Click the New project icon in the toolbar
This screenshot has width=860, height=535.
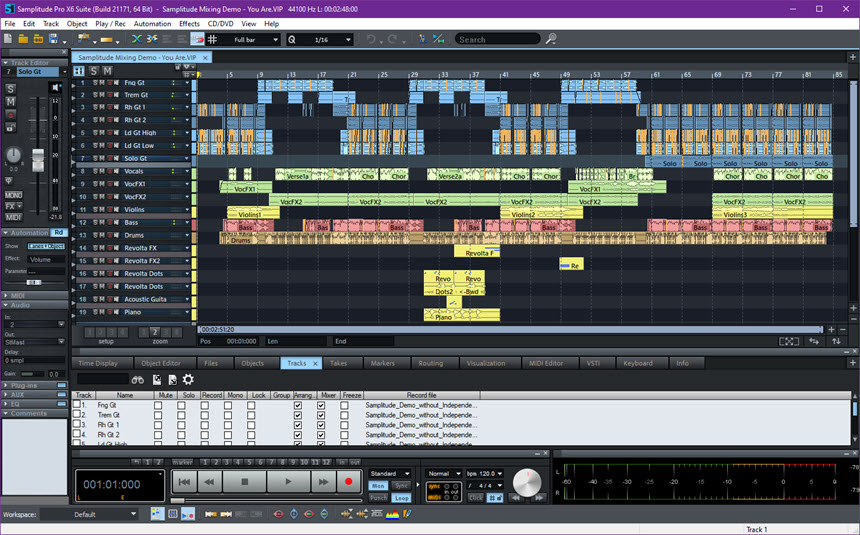click(8, 39)
